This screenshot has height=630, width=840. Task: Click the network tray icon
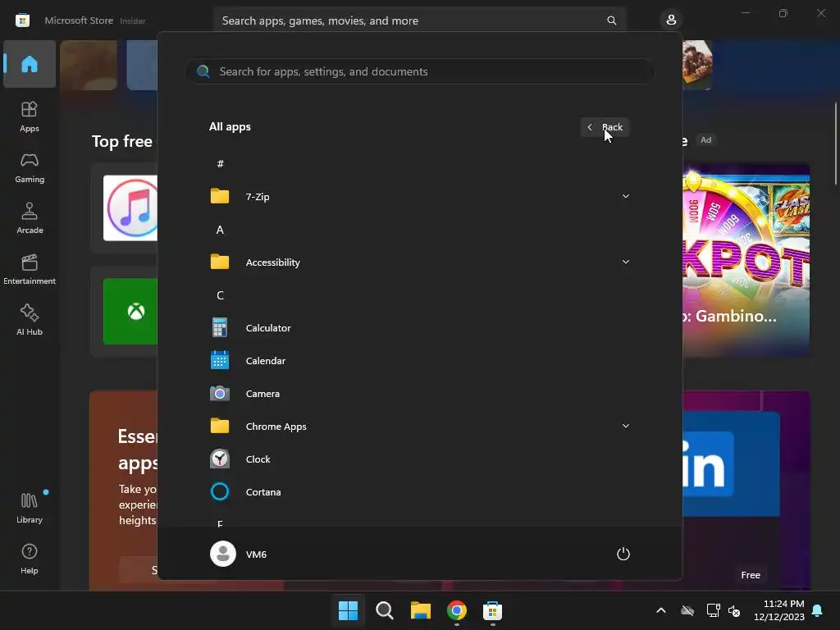(x=713, y=610)
